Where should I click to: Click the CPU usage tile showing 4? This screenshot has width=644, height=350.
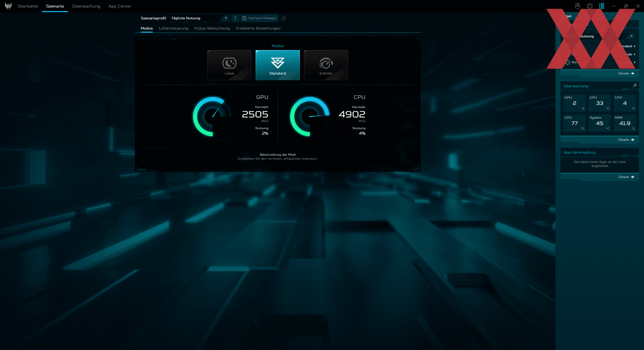coord(625,103)
